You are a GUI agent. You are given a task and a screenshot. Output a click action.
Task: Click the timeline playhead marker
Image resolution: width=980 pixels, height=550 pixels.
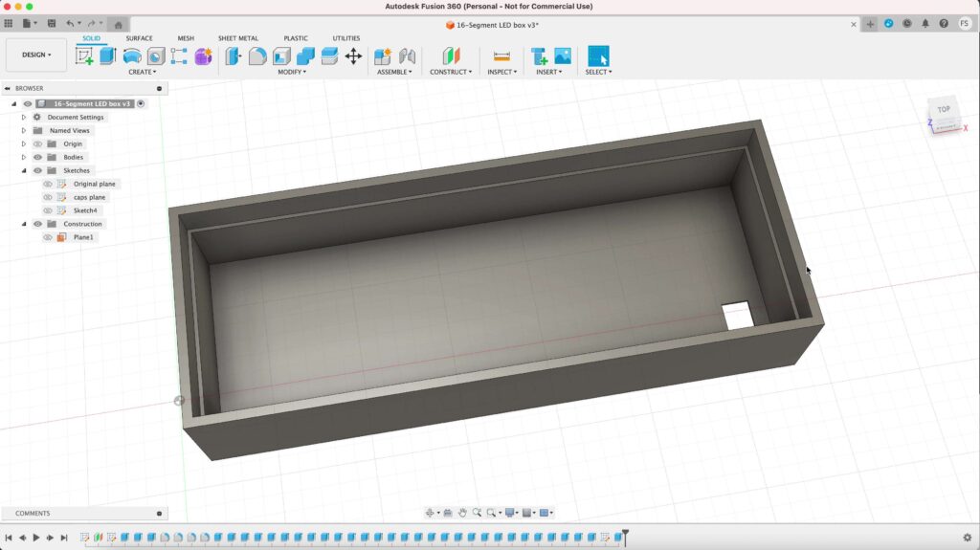click(x=625, y=535)
